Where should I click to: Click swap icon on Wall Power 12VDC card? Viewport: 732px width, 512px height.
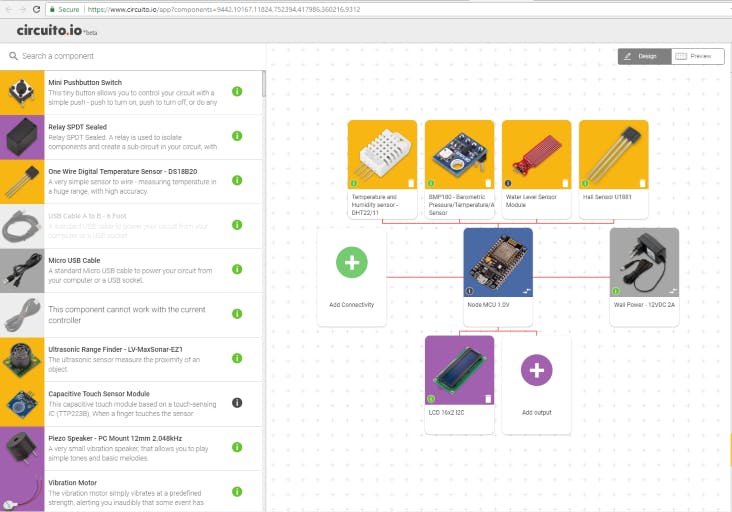click(672, 291)
